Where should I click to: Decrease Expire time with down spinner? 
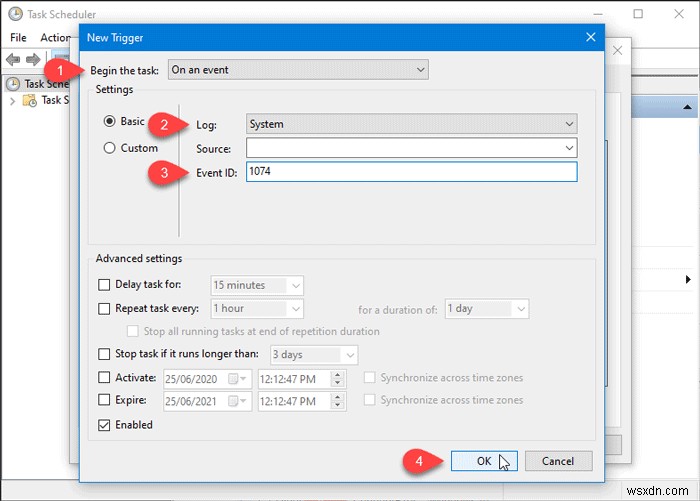point(338,405)
